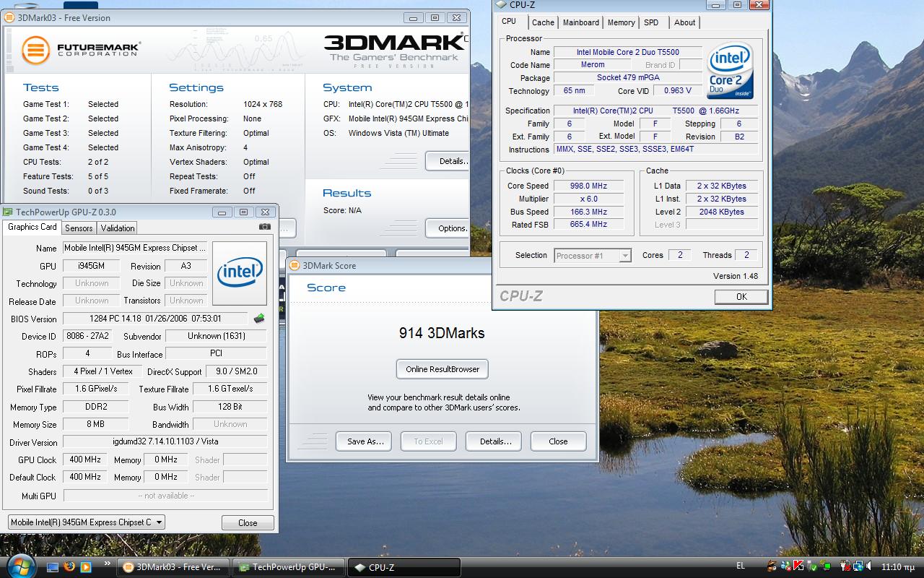The height and width of the screenshot is (578, 924).
Task: Click Memory Type DDR2 value
Action: (x=96, y=407)
